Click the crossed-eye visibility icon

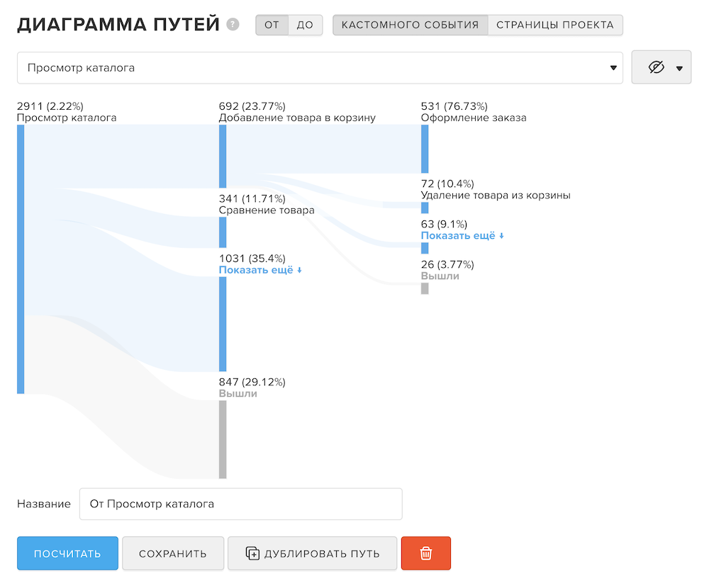pos(657,68)
